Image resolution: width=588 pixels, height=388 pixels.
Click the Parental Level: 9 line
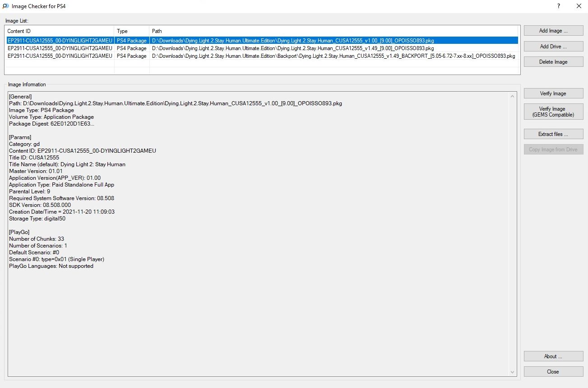coord(30,192)
